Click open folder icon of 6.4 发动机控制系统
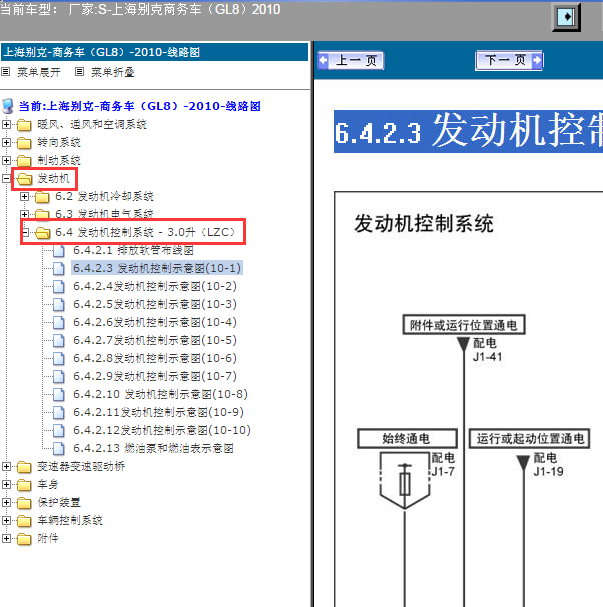603x607 pixels. point(43,233)
